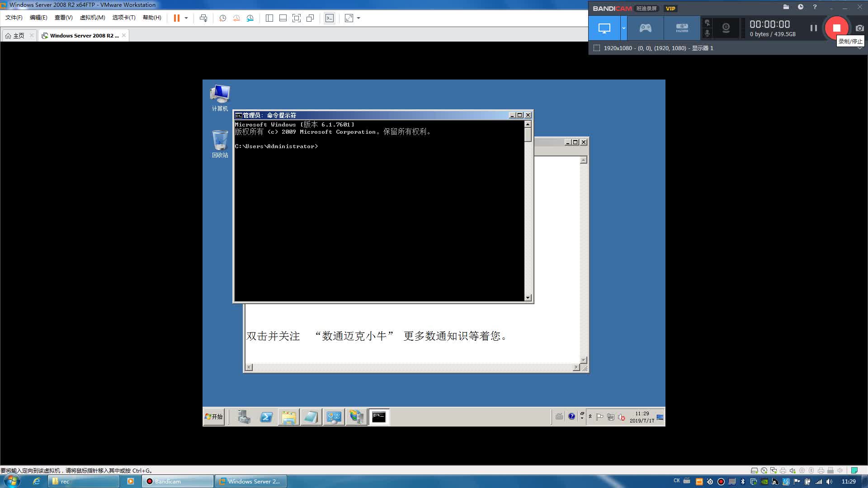Activate the command prompt taskbar button

coord(379,417)
